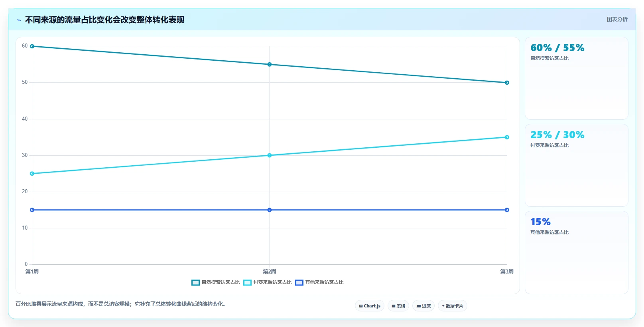The width and height of the screenshot is (644, 327).
Task: Click the other-source data point at 第3周
Action: (x=507, y=210)
